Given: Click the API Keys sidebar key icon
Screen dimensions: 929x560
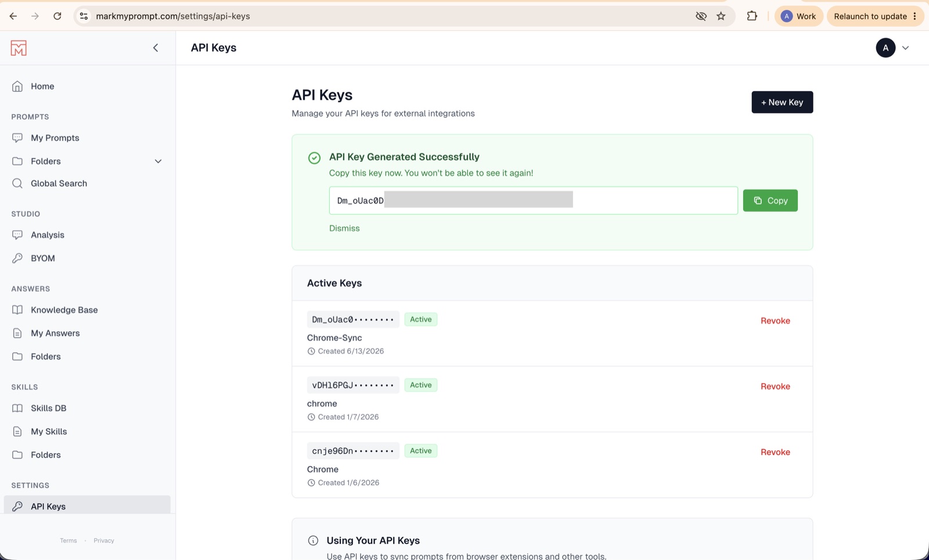Looking at the screenshot, I should pos(17,506).
